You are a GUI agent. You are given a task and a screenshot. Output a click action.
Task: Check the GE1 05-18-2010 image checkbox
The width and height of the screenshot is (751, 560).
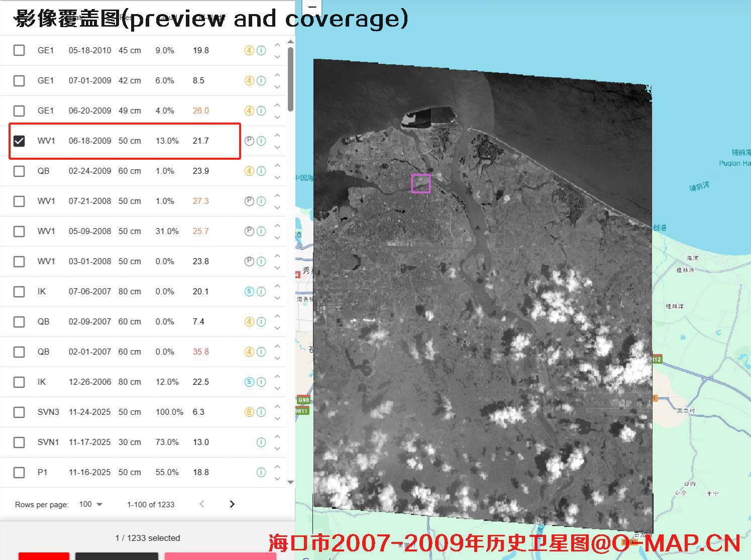[19, 50]
